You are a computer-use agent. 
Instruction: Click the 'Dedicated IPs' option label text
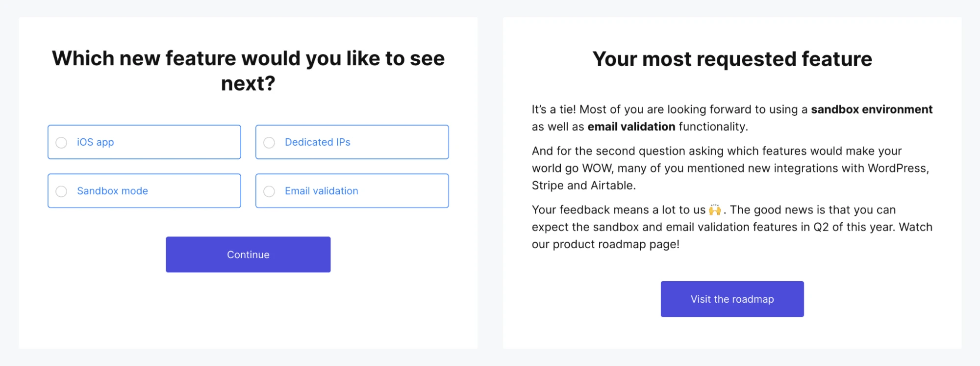coord(317,142)
